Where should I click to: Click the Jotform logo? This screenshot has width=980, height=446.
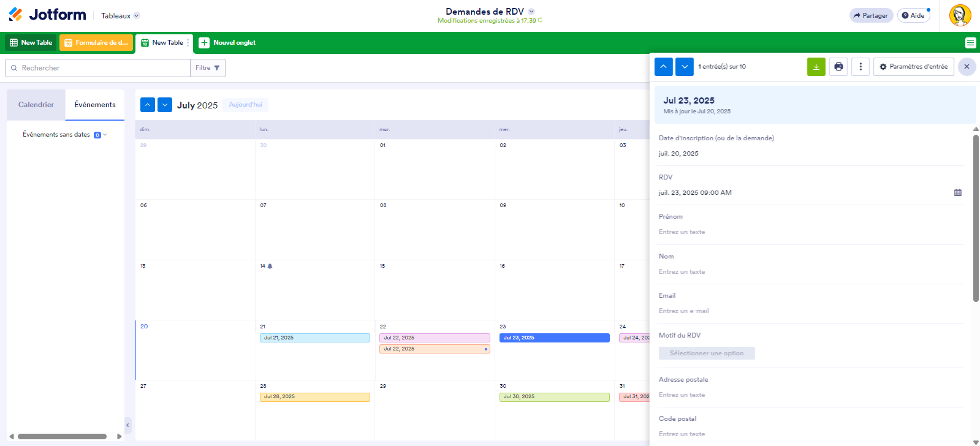pos(47,15)
